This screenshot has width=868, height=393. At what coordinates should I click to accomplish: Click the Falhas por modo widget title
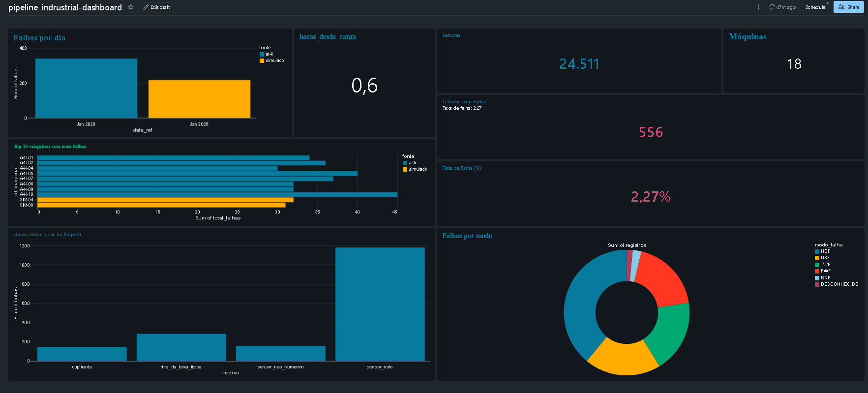pos(467,236)
